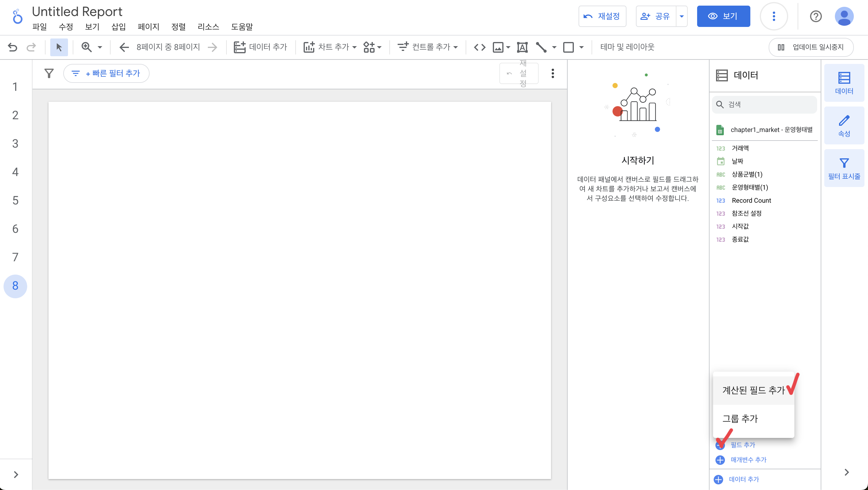
Task: Click the add parameter link
Action: tap(748, 460)
